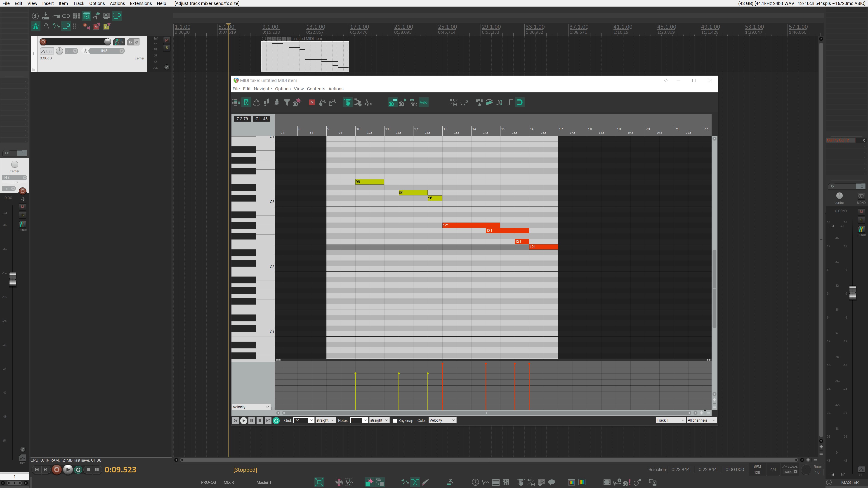Click the save project download icon

[46, 16]
